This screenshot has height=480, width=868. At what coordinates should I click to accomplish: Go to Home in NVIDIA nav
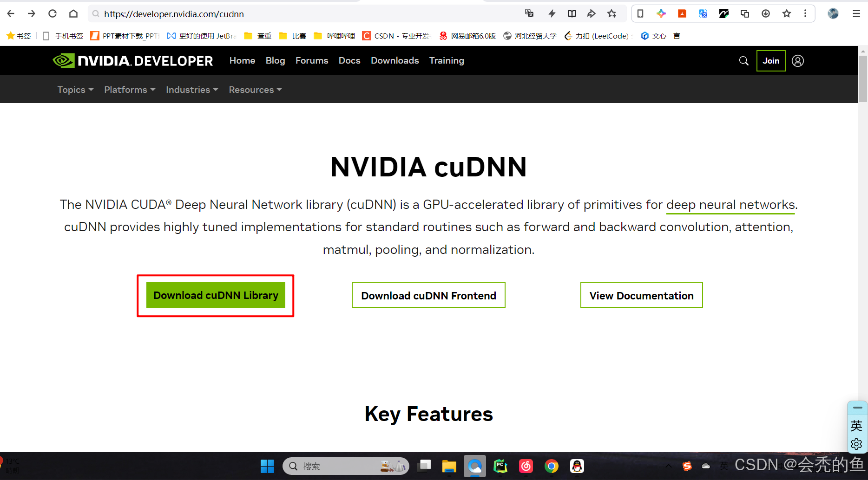coord(242,60)
